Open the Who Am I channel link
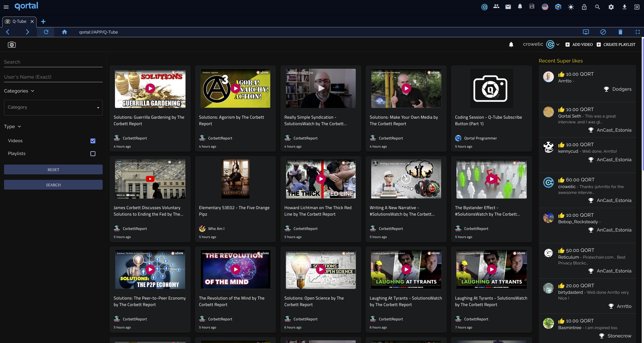The height and width of the screenshot is (343, 644). tap(216, 228)
